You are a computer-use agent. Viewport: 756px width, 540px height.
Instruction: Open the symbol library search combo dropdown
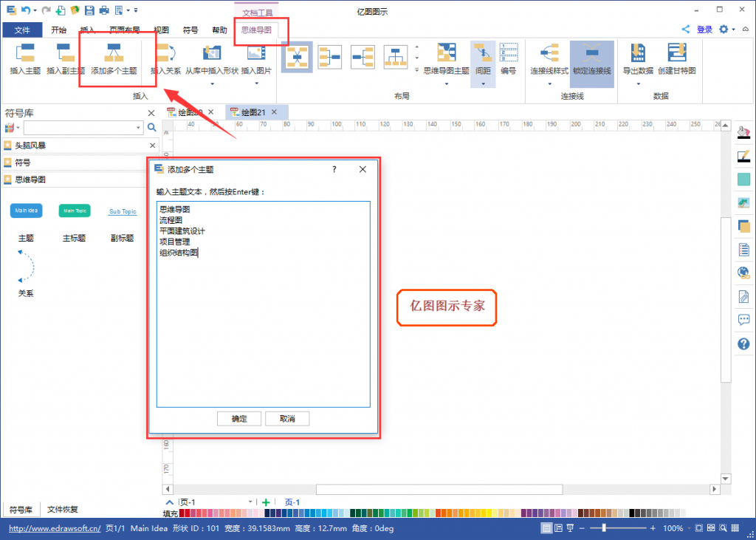(x=138, y=128)
